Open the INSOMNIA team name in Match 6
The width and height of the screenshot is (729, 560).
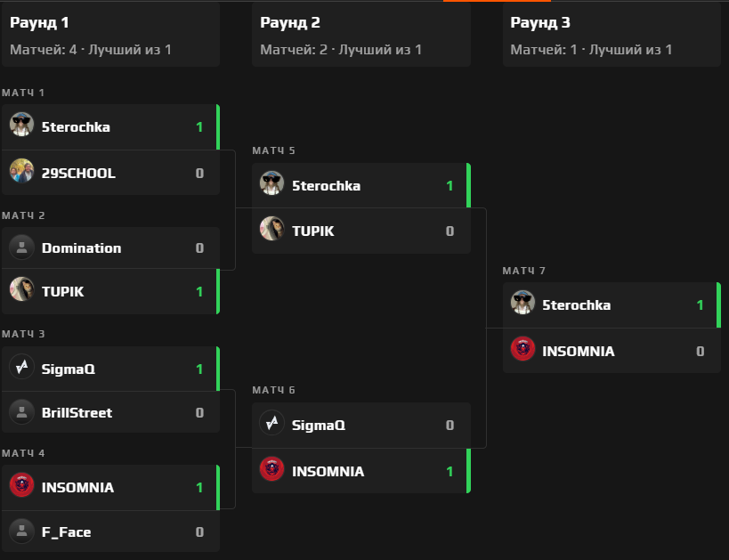pyautogui.click(x=328, y=471)
